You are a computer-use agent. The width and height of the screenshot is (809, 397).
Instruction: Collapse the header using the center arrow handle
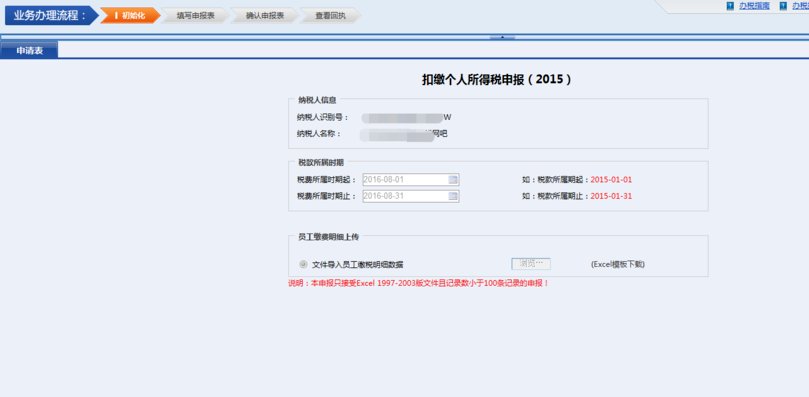click(x=503, y=37)
